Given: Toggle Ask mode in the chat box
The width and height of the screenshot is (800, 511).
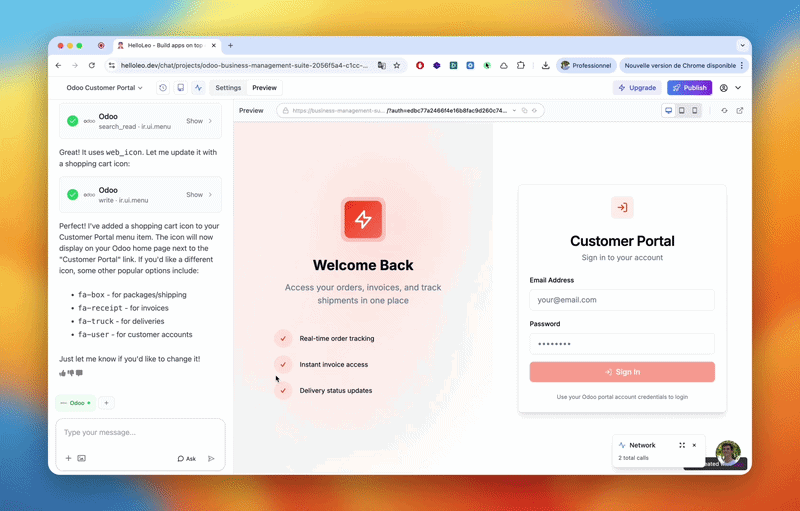Looking at the screenshot, I should 186,458.
